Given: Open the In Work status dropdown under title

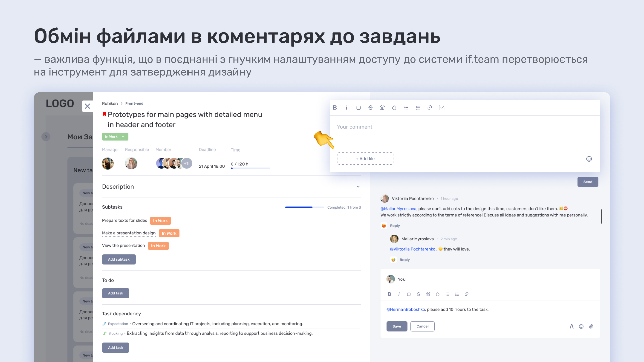Looking at the screenshot, I should point(115,137).
